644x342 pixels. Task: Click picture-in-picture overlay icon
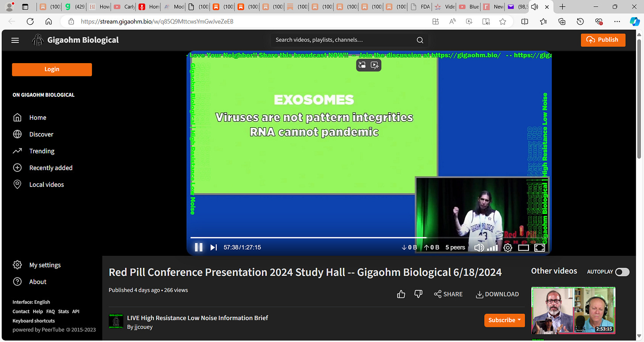pos(362,65)
